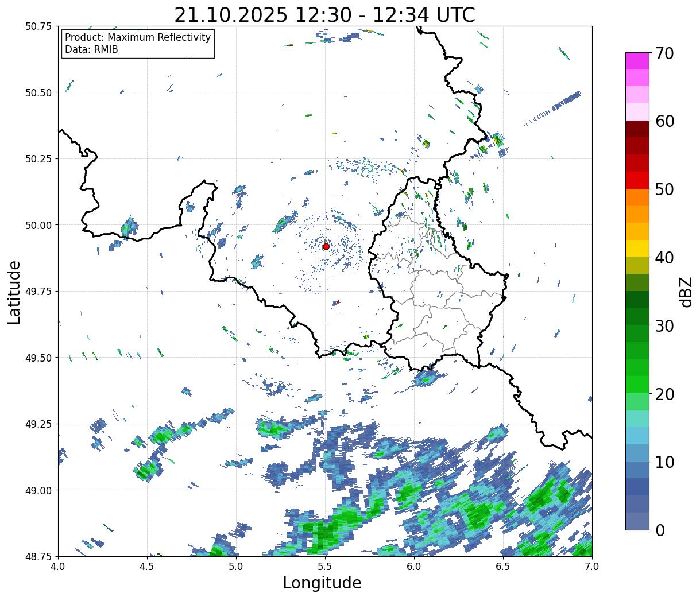Click the 'Product: Maximum Reflectivity' legend text
The image size is (700, 597).
pyautogui.click(x=138, y=37)
